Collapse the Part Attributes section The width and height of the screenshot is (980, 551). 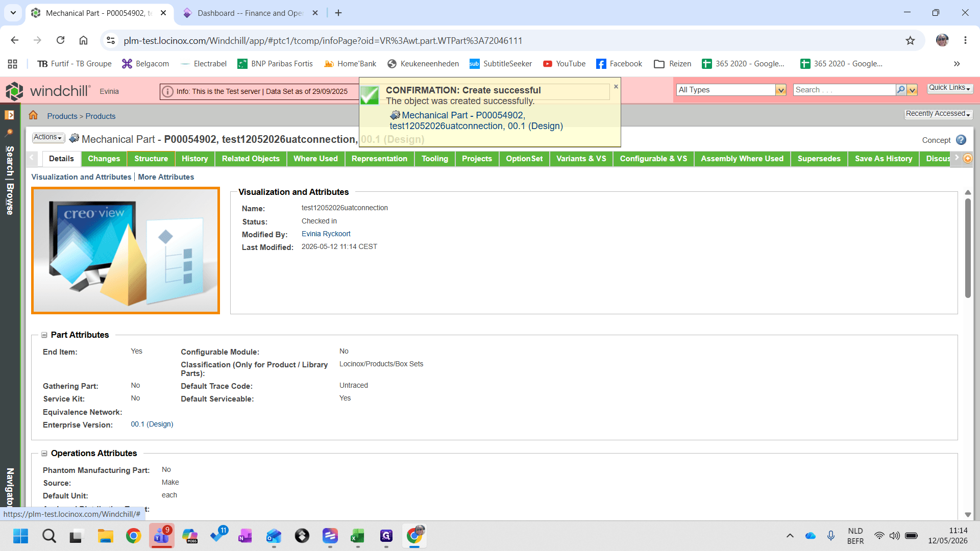click(x=44, y=335)
